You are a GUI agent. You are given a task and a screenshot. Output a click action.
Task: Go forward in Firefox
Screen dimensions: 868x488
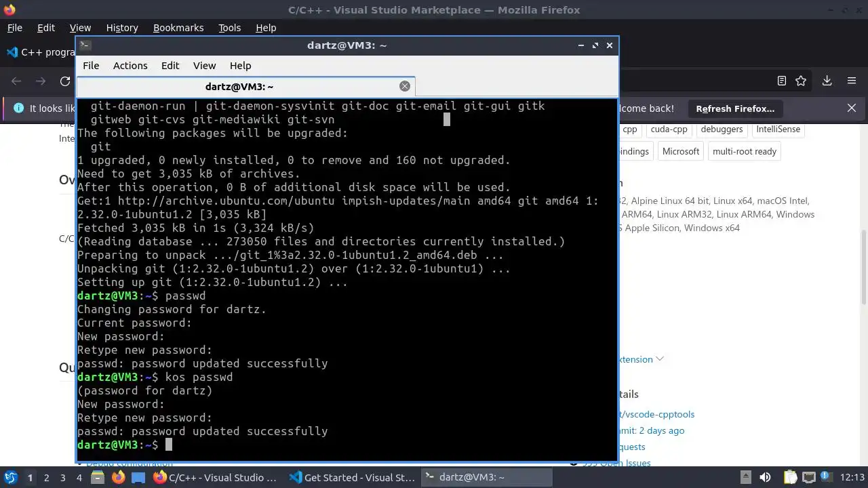pyautogui.click(x=41, y=81)
